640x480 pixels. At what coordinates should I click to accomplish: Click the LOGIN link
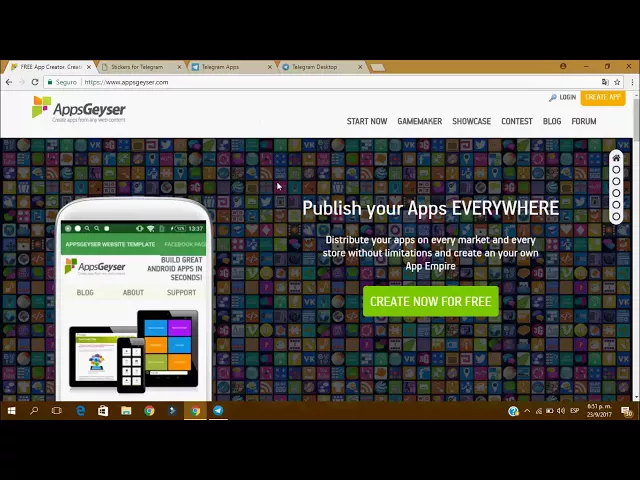562,97
